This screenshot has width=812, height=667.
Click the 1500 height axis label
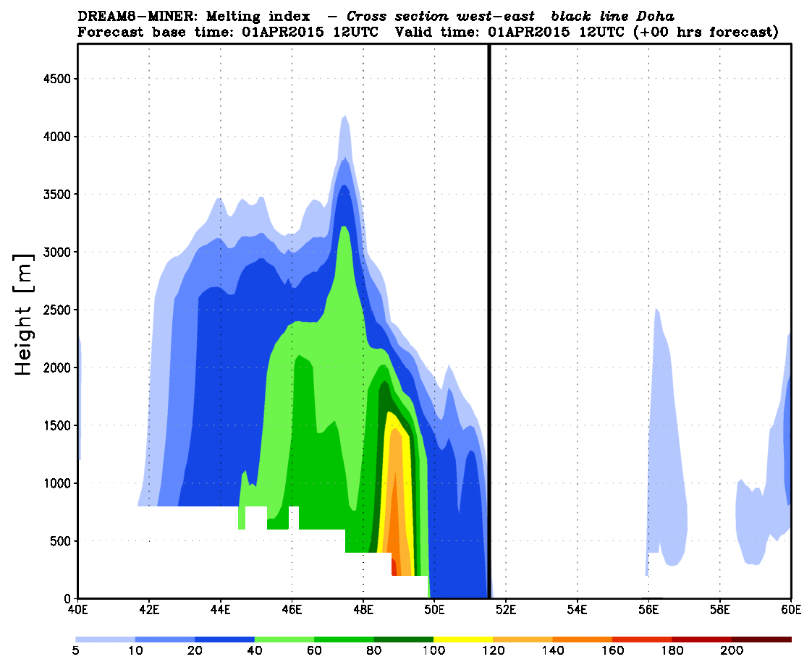tap(57, 425)
